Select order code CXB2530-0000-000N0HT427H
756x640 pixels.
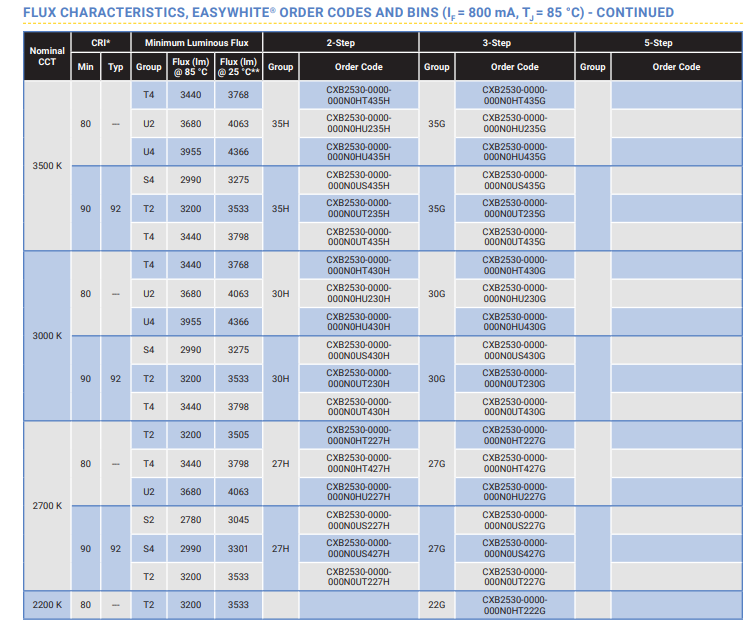tap(359, 463)
